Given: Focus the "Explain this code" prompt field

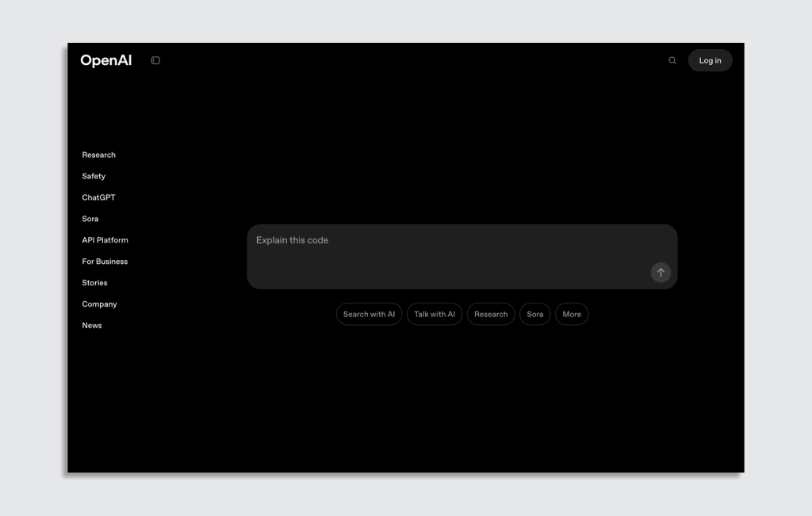Looking at the screenshot, I should (444, 246).
